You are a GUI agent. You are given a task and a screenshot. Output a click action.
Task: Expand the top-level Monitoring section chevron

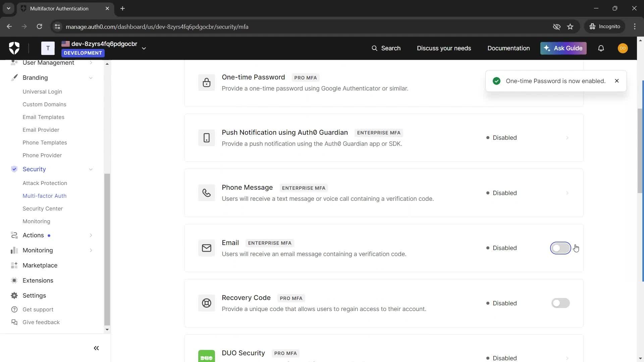coord(91,250)
